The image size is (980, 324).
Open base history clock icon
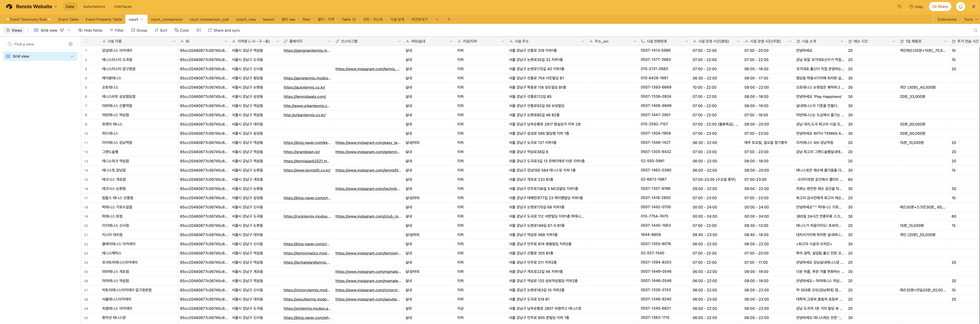click(x=899, y=7)
